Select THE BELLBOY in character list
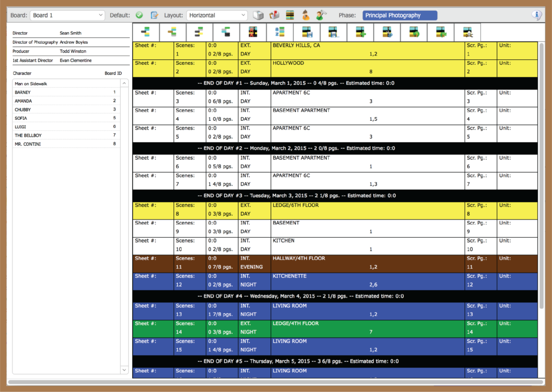This screenshot has width=552, height=392. (x=66, y=135)
